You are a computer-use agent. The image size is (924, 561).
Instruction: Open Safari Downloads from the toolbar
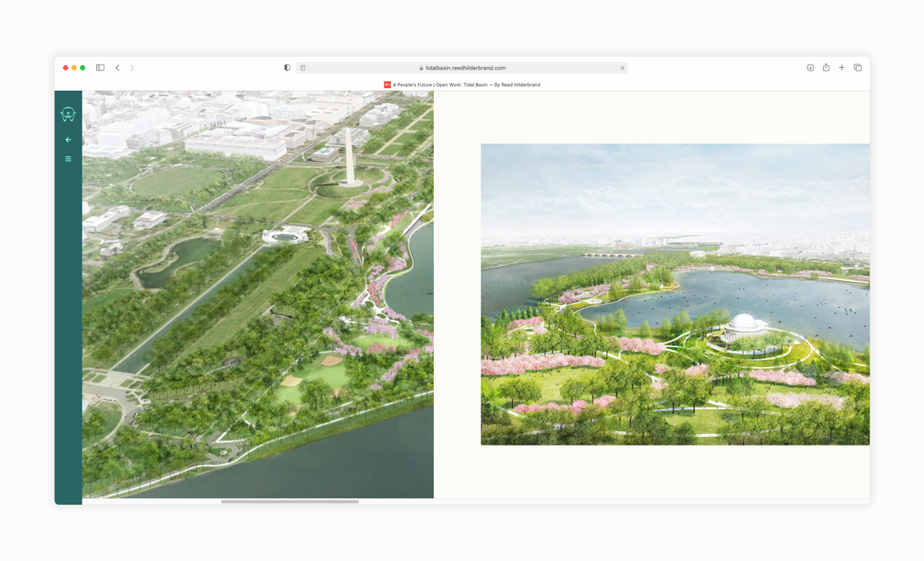coord(810,67)
